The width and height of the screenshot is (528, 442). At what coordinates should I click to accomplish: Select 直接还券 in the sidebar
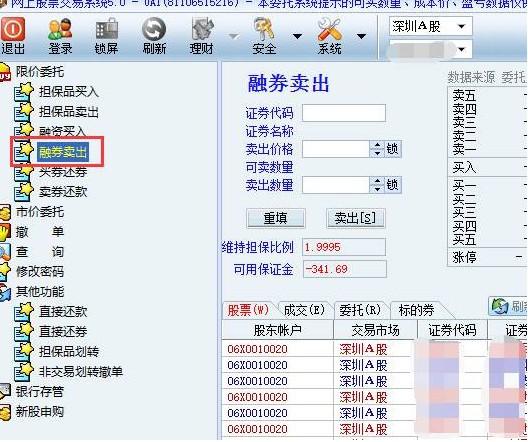(x=63, y=332)
